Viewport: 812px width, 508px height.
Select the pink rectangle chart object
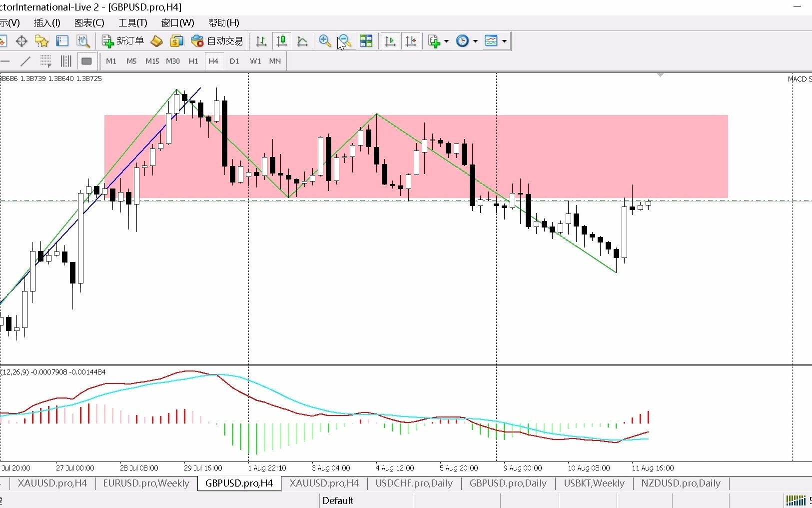tap(416, 156)
